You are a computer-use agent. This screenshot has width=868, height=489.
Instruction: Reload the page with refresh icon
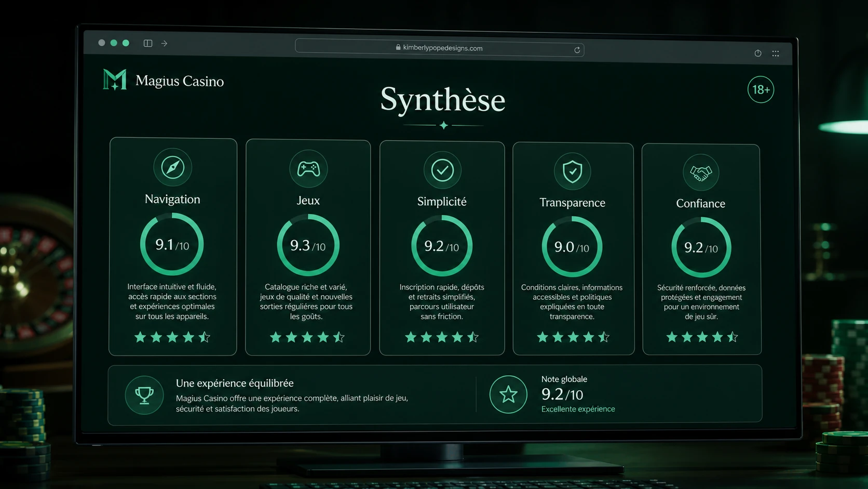point(577,50)
